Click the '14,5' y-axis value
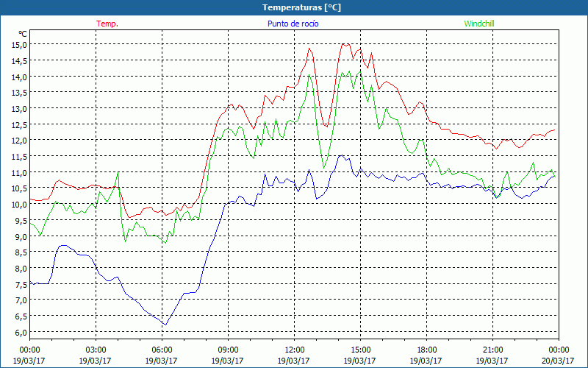 click(20, 61)
